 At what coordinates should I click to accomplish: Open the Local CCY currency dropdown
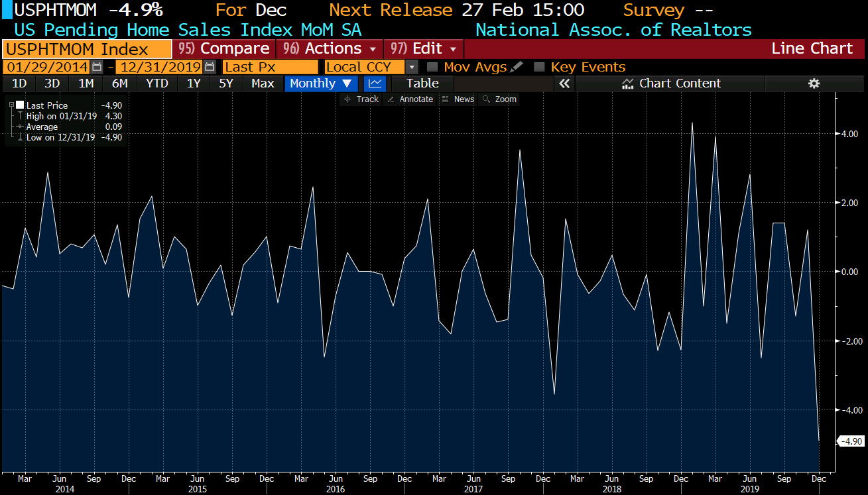411,67
